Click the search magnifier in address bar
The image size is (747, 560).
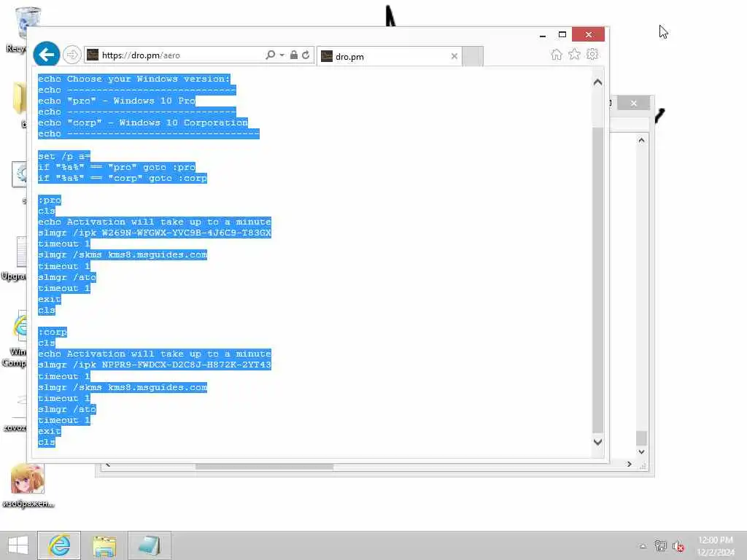(x=270, y=55)
